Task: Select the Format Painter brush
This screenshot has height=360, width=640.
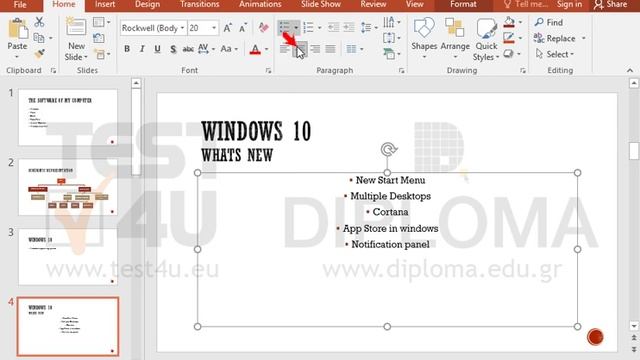Action: [39, 54]
